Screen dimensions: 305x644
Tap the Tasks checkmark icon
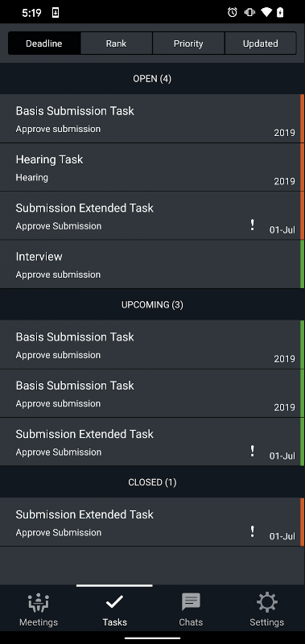pos(114,602)
